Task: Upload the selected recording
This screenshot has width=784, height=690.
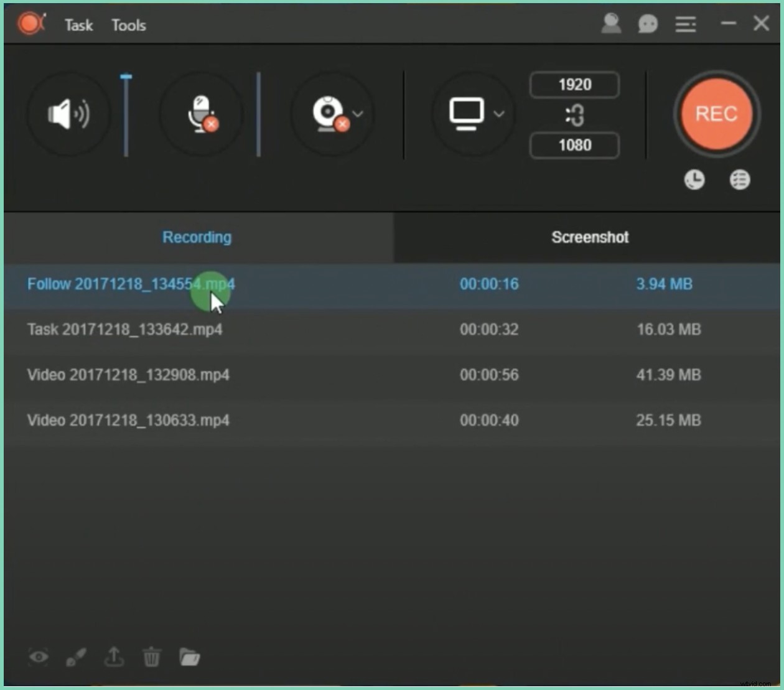Action: click(114, 656)
